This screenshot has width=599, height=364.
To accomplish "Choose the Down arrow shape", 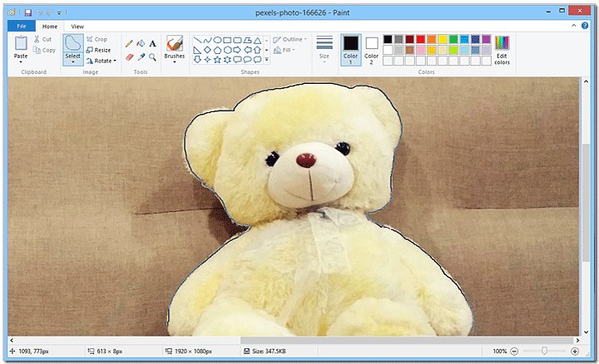I will (197, 60).
